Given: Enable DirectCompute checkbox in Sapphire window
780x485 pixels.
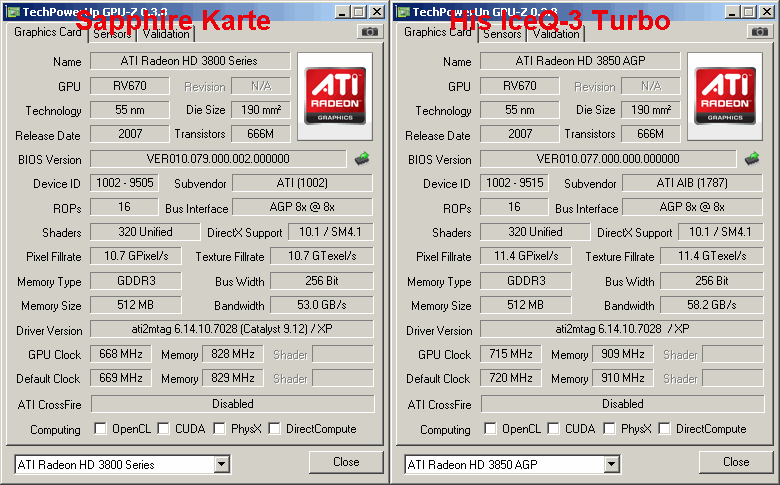Looking at the screenshot, I should pyautogui.click(x=274, y=428).
